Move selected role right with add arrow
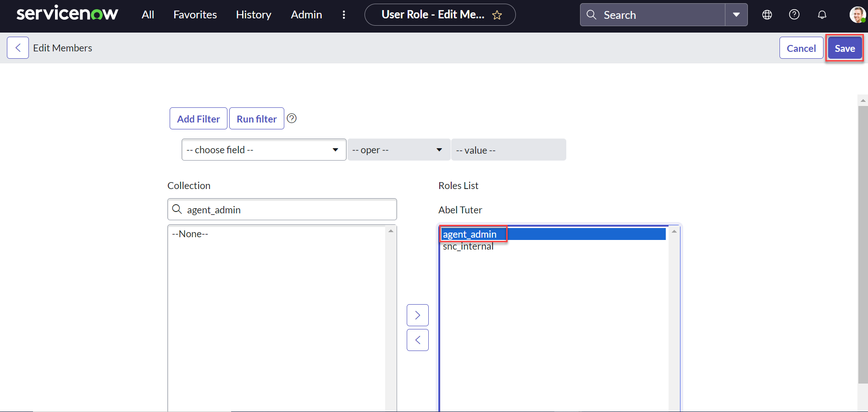This screenshot has width=868, height=412. [418, 315]
